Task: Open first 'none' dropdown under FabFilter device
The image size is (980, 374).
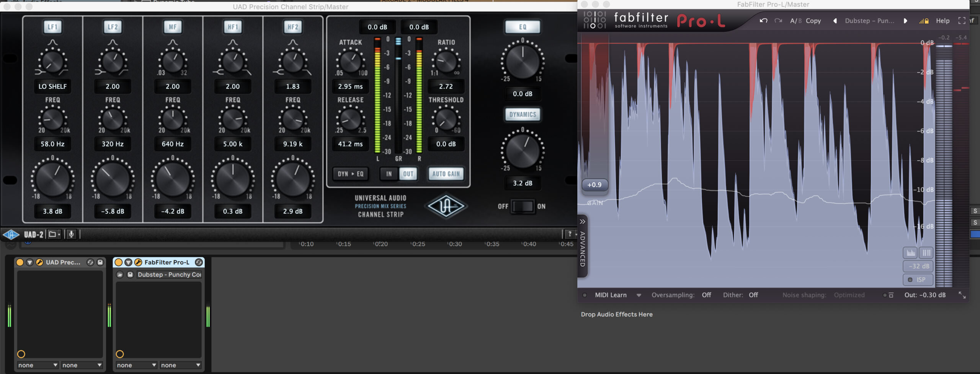Action: (136, 365)
